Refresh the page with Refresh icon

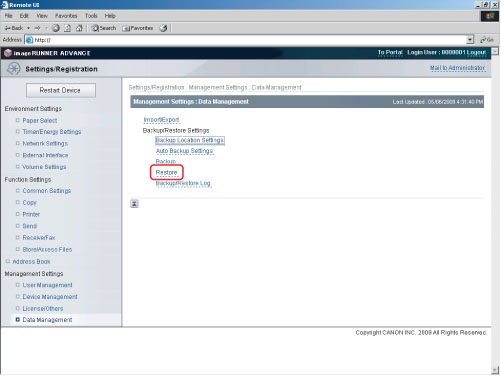pyautogui.click(x=67, y=28)
